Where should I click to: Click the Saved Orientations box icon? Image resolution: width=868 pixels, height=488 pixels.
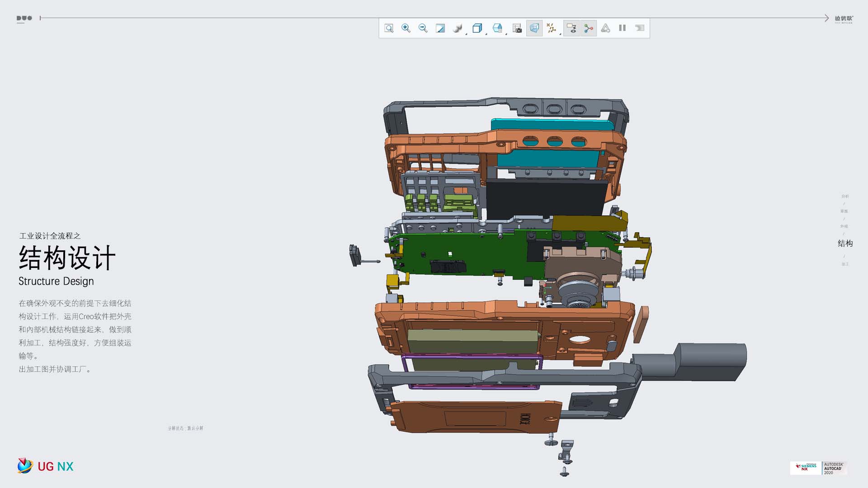pos(497,28)
